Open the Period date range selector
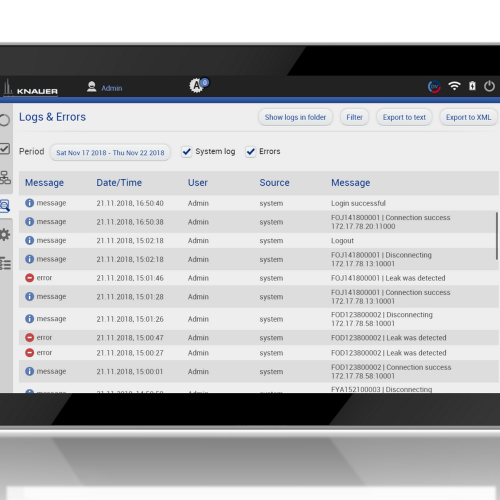This screenshot has width=500, height=500. pyautogui.click(x=110, y=153)
